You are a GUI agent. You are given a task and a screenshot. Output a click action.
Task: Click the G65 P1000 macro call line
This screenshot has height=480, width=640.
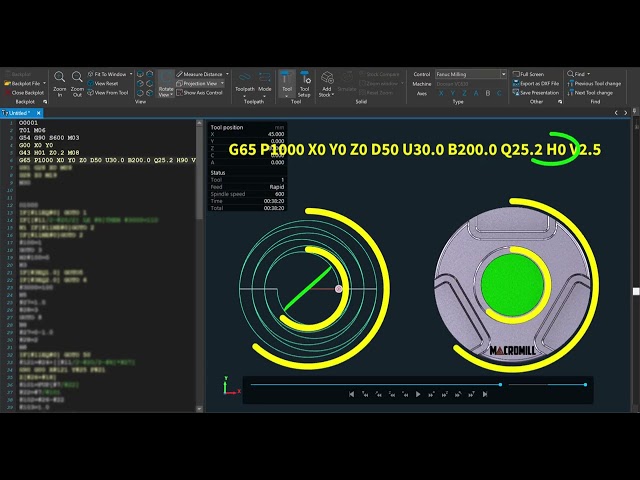(107, 160)
